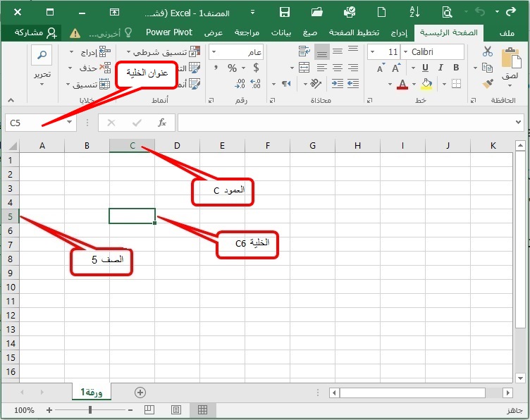This screenshot has width=530, height=420.
Task: Click the Cut scissors icon
Action: pyautogui.click(x=488, y=51)
